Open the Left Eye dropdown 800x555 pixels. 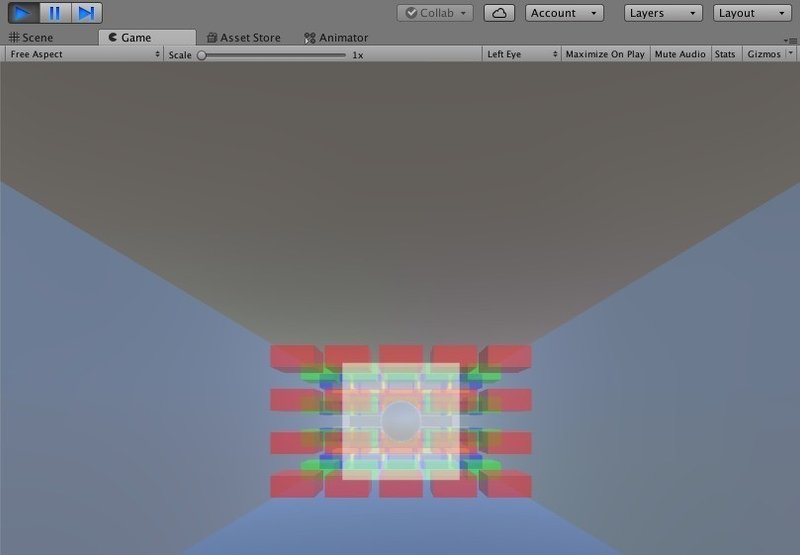pos(521,54)
